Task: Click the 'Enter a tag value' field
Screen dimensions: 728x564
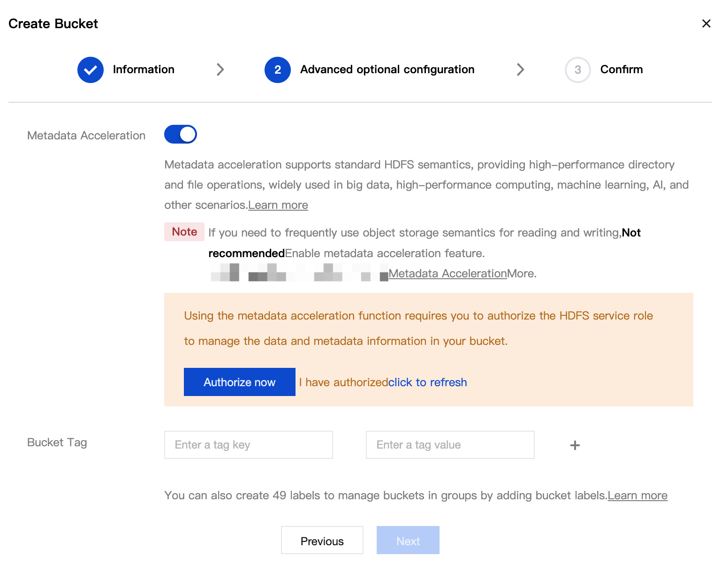Action: 449,445
